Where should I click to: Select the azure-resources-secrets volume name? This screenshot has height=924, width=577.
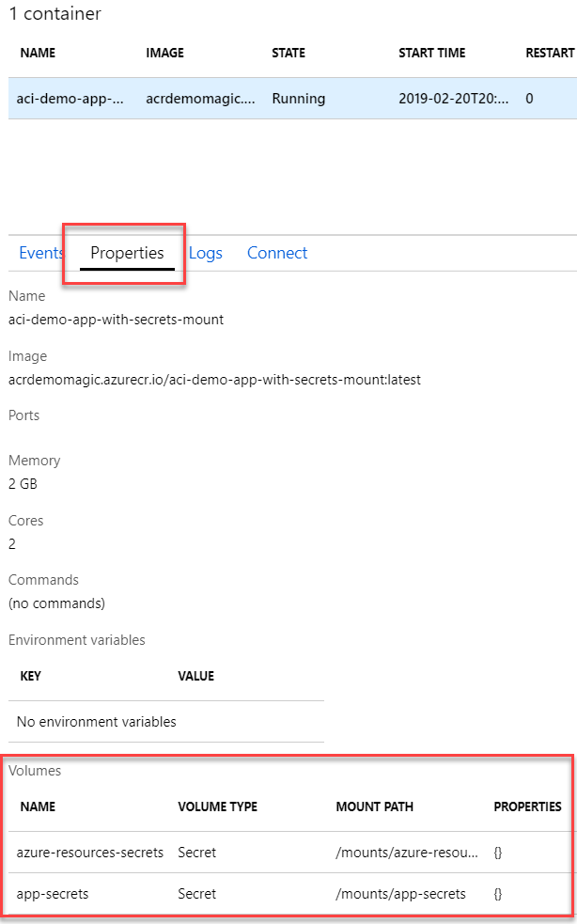coord(90,853)
